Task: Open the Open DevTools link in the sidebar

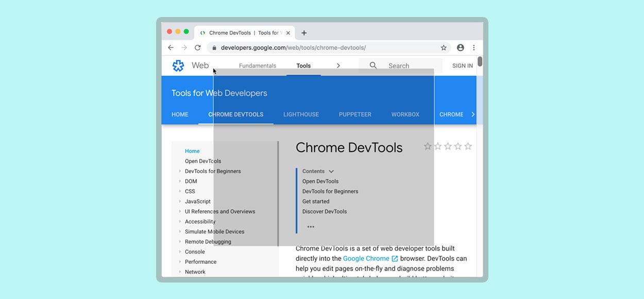Action: [203, 161]
